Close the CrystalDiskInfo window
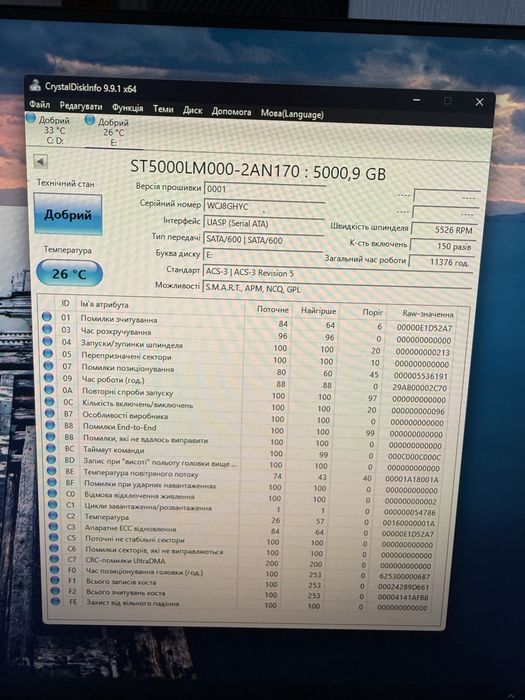The image size is (525, 700). (x=479, y=102)
